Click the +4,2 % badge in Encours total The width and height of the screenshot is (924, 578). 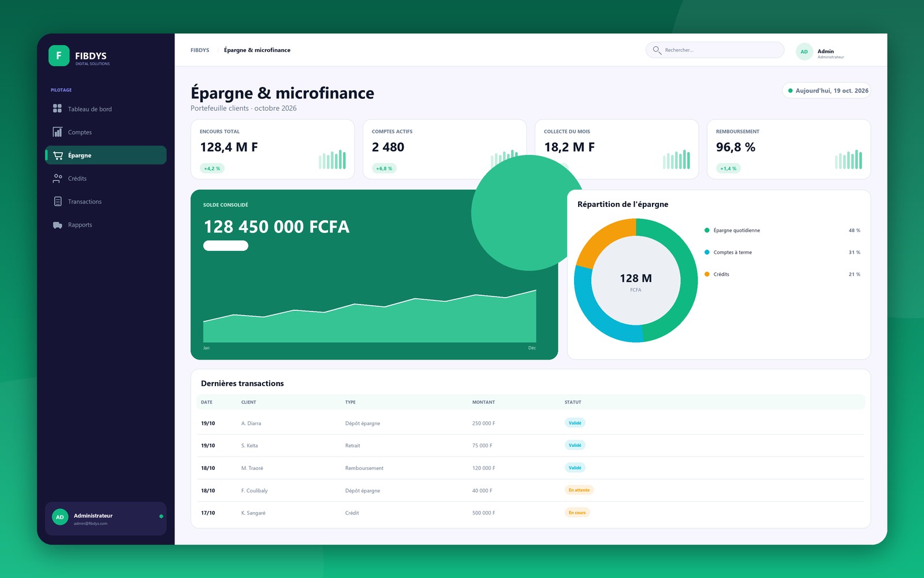point(212,168)
